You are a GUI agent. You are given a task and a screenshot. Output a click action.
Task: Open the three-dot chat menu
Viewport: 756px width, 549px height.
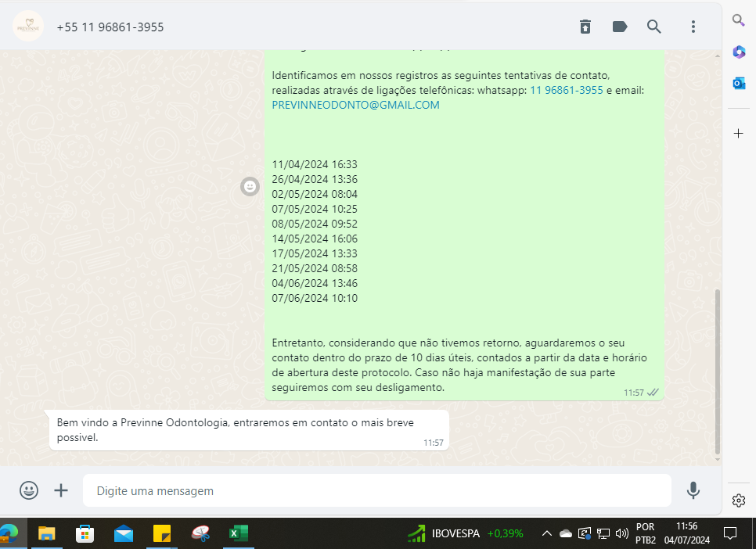[693, 27]
